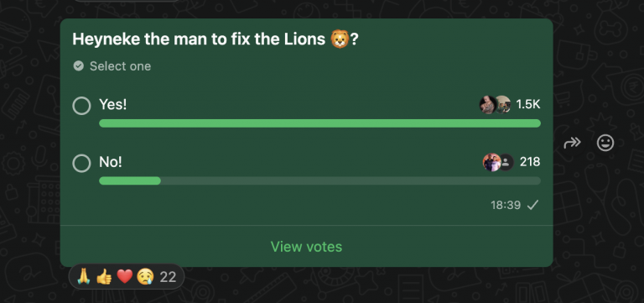Viewport: 644px width, 303px height.
Task: Click the red heart reaction emoji
Action: point(125,277)
